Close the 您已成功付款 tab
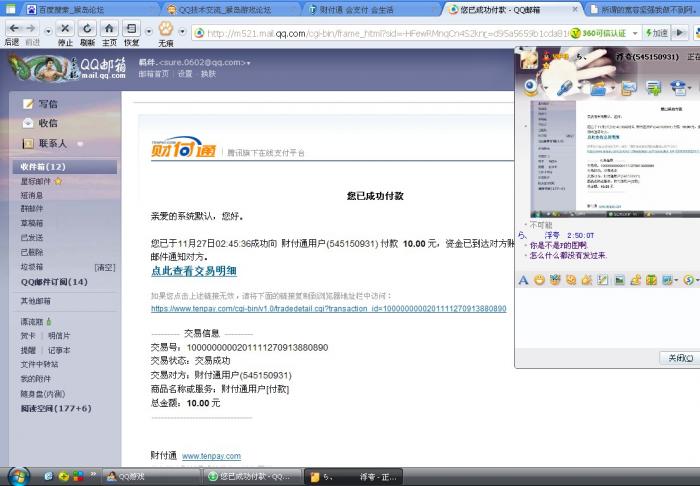The image size is (700, 486). pos(575,9)
